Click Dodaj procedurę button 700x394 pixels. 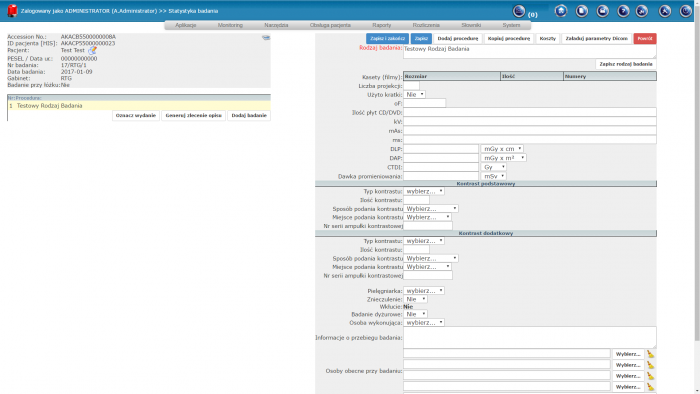point(458,39)
